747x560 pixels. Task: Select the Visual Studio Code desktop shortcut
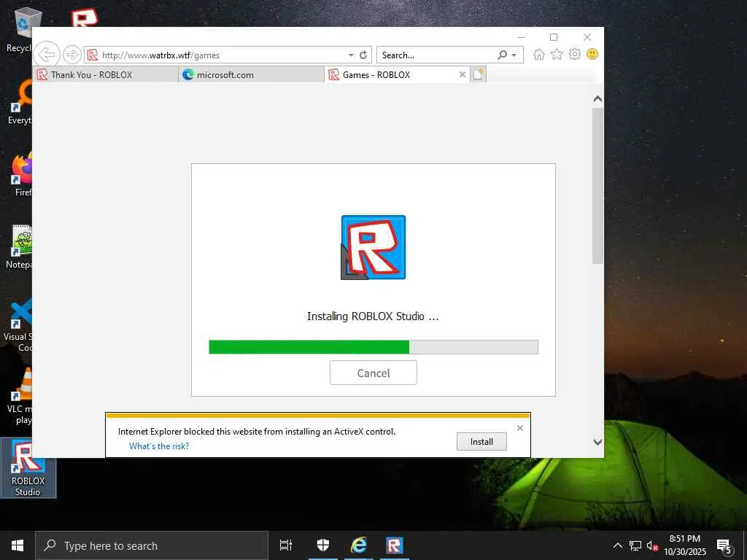click(x=19, y=325)
